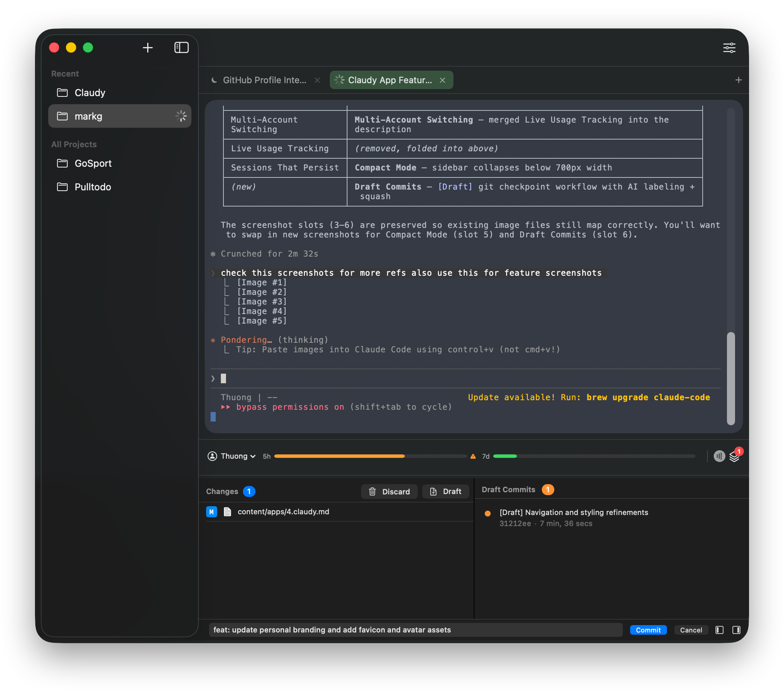Open the settings sliders icon
Image resolution: width=784 pixels, height=698 pixels.
[729, 48]
